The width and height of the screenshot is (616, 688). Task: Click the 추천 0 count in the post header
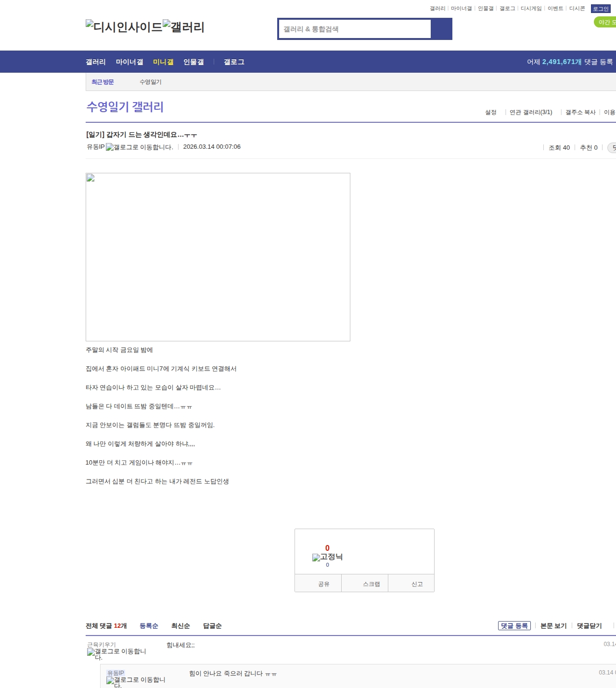(589, 148)
